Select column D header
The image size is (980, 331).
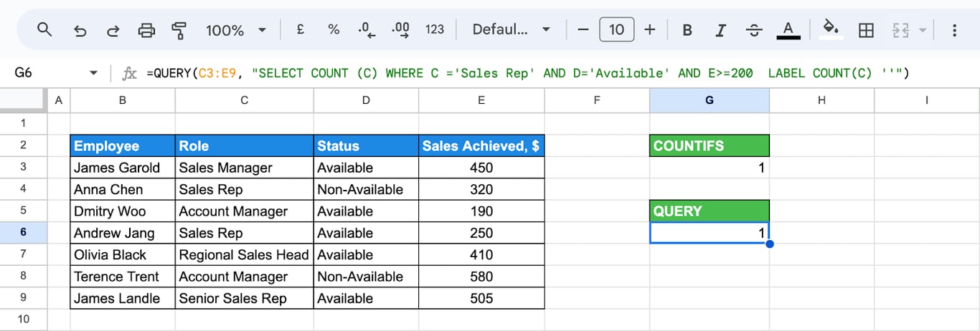click(x=366, y=101)
